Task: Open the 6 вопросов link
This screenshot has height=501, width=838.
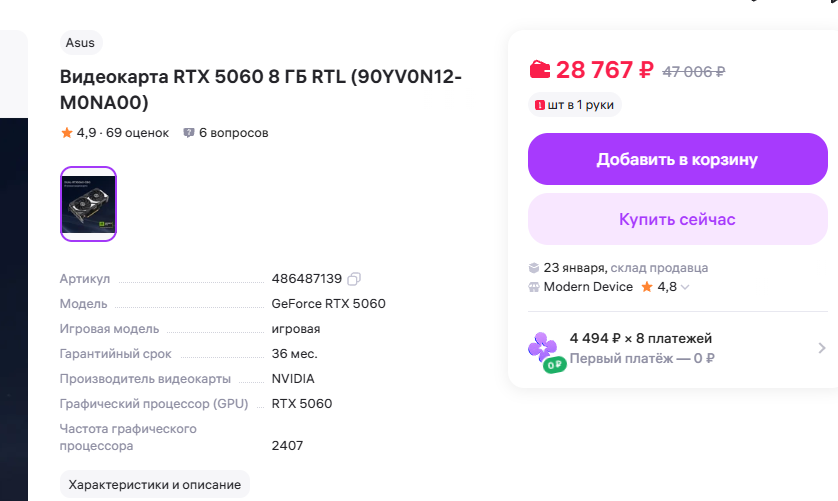Action: coord(234,132)
